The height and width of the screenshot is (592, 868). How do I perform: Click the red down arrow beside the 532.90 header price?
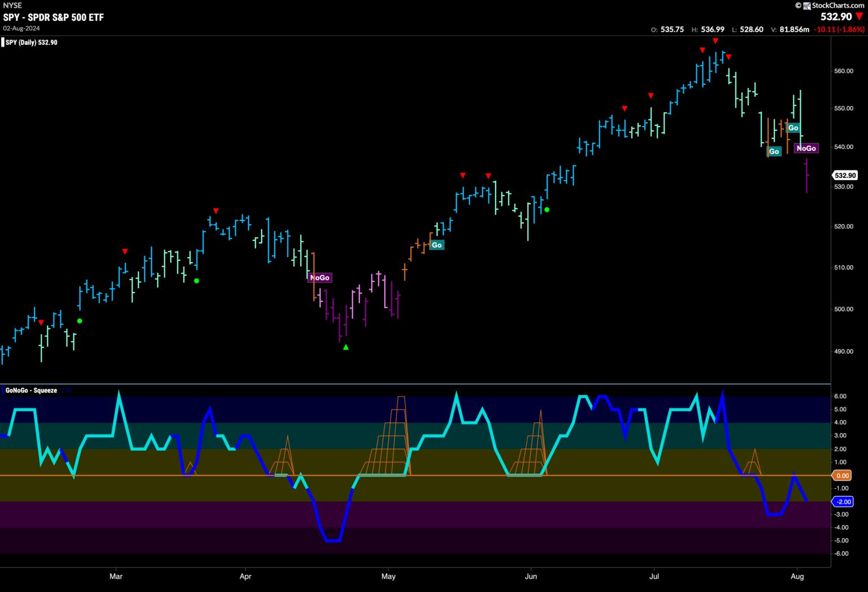click(x=860, y=17)
